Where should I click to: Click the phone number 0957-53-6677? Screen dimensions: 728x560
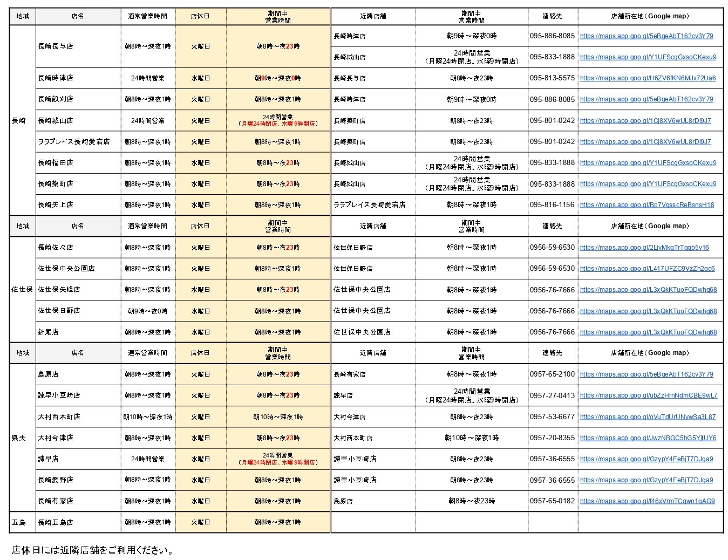coord(552,417)
